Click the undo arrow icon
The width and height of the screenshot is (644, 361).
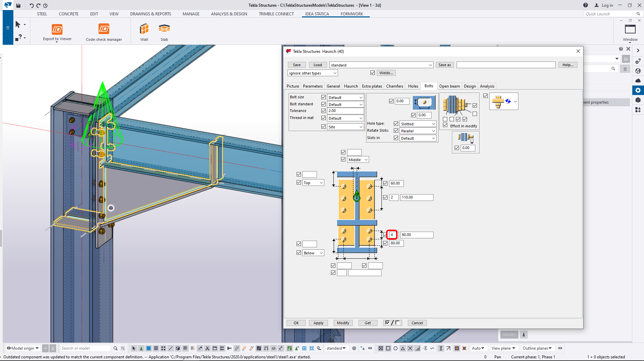point(31,5)
